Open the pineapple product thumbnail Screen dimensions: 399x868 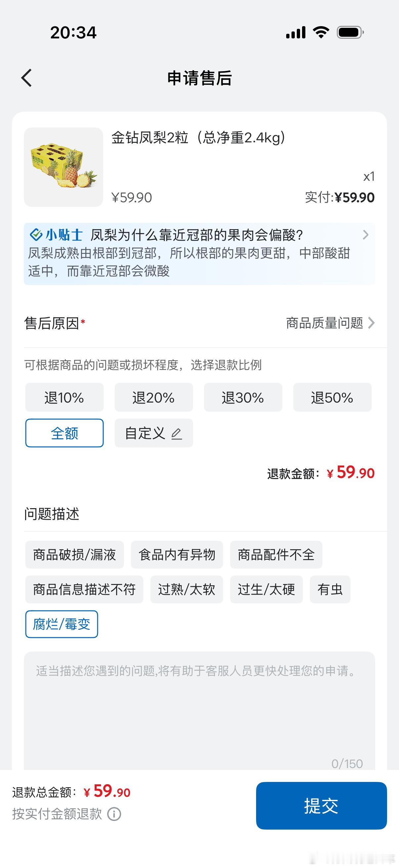click(x=63, y=167)
